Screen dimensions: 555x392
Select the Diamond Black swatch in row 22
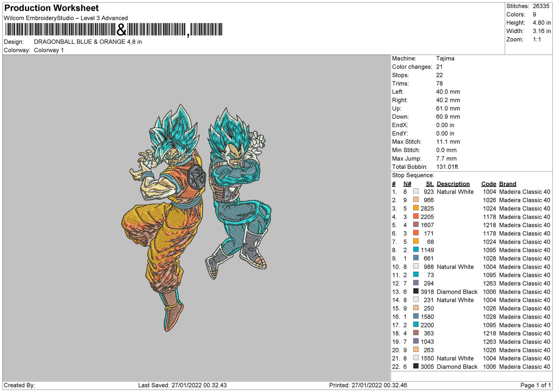point(416,366)
